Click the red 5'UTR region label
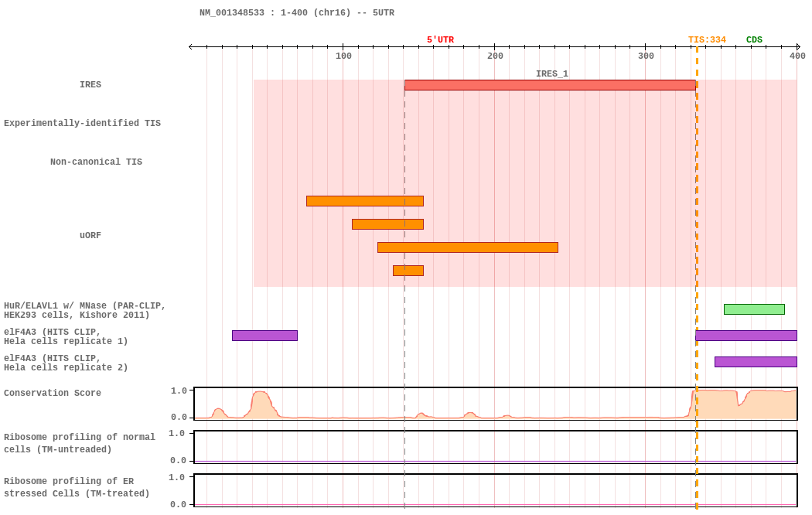Screen dimensions: 812x515 pos(440,40)
